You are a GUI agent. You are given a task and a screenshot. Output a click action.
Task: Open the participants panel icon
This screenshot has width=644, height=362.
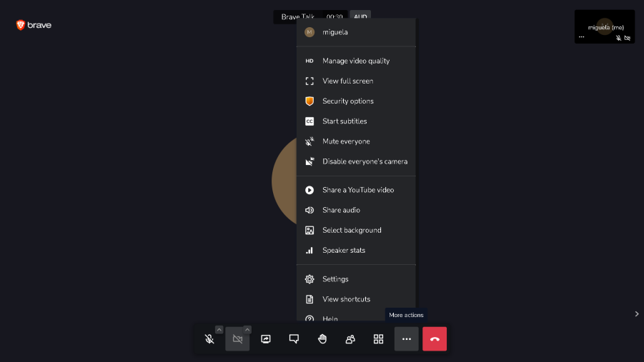(x=350, y=339)
